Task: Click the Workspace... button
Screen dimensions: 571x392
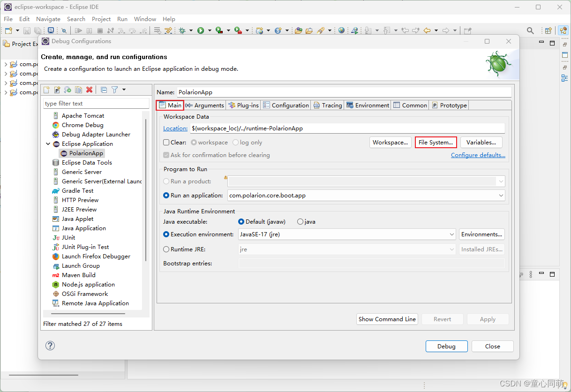Action: coord(390,142)
